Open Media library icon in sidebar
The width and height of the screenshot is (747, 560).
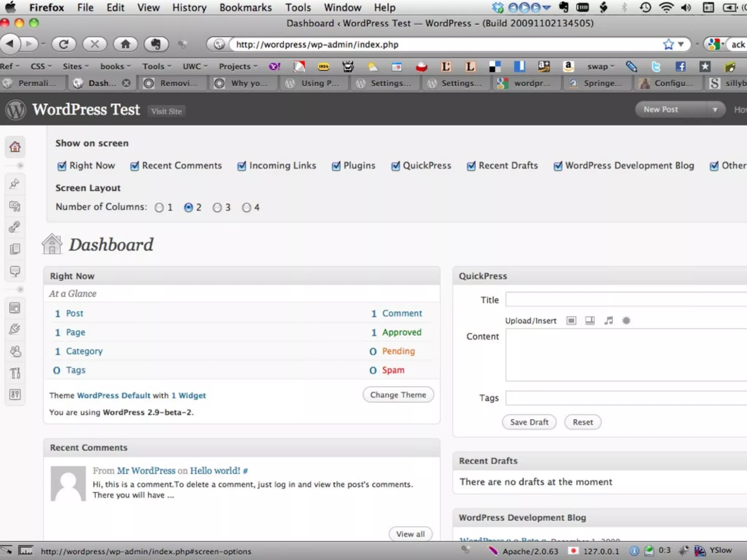click(15, 206)
